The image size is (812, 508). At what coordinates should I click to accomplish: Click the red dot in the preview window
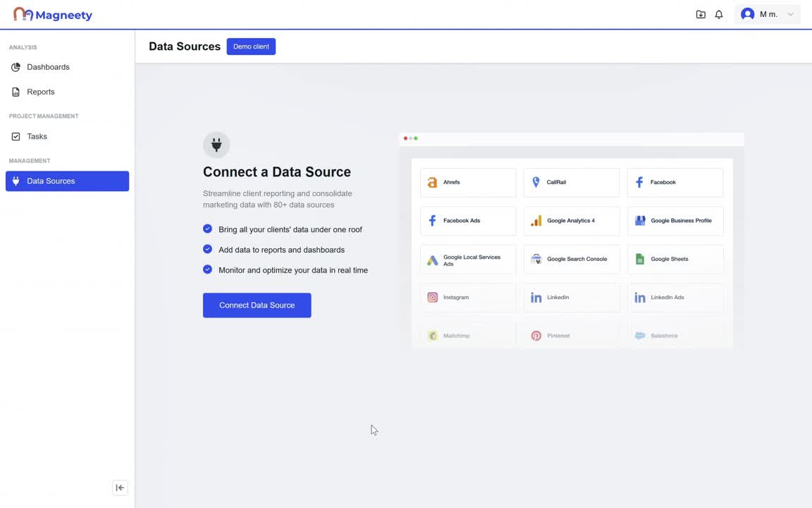point(405,138)
